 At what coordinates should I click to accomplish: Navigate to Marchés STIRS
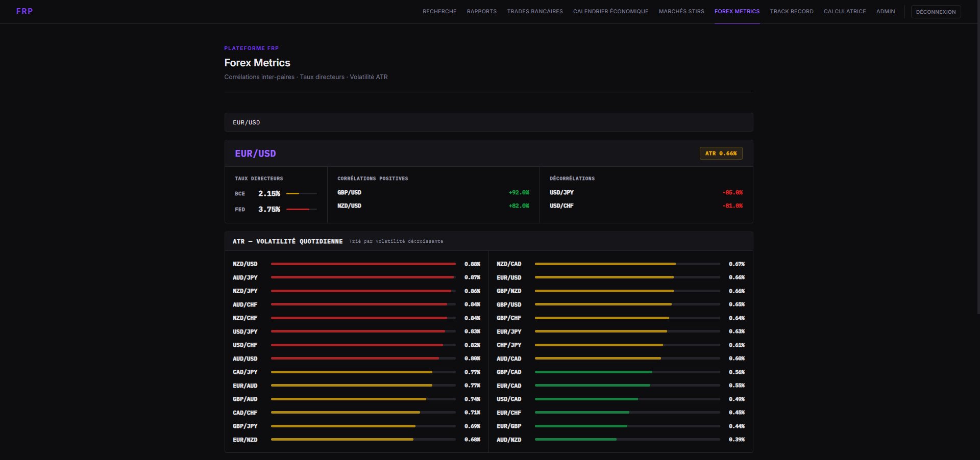click(681, 11)
